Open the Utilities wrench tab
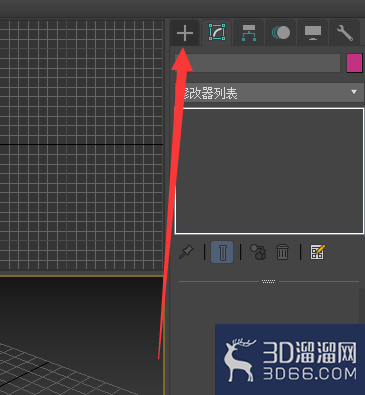 (345, 33)
